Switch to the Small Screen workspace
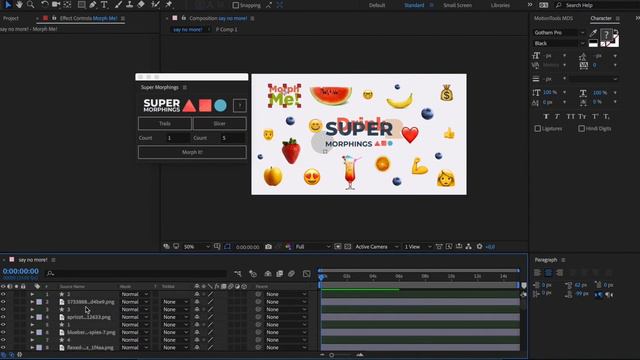 [x=458, y=5]
